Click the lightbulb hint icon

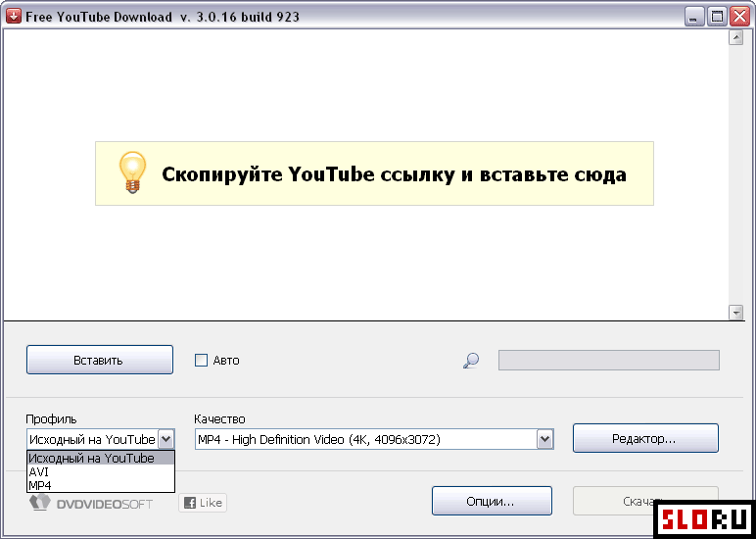pyautogui.click(x=132, y=172)
